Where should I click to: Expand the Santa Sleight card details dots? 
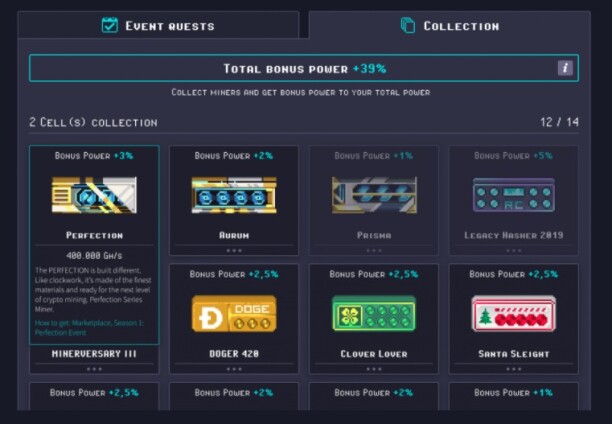pyautogui.click(x=514, y=369)
